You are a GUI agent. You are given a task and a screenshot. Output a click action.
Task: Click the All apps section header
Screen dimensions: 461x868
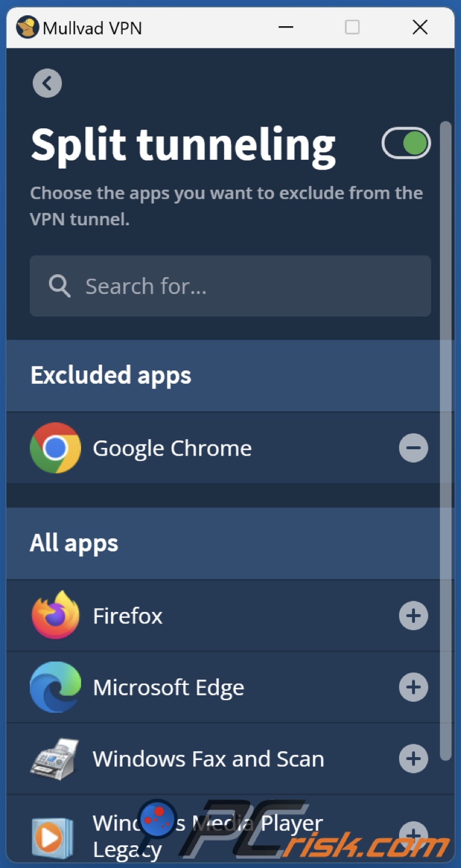point(74,543)
